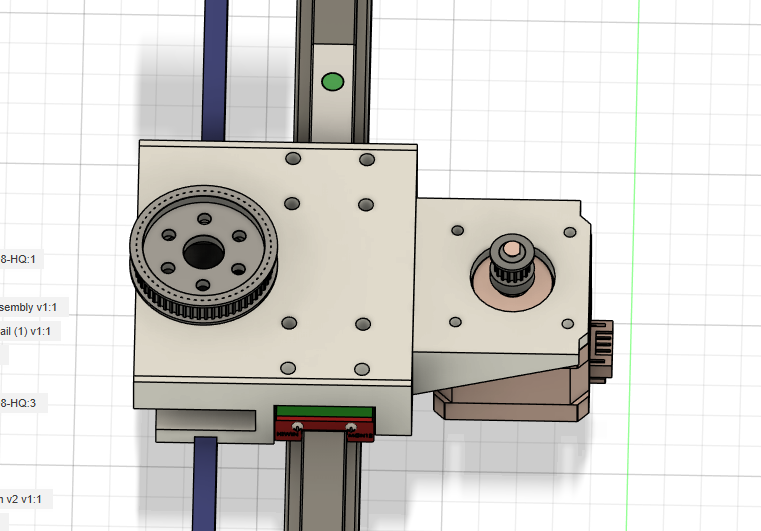
Task: Click the top-right hole of the motor mount
Action: (570, 231)
